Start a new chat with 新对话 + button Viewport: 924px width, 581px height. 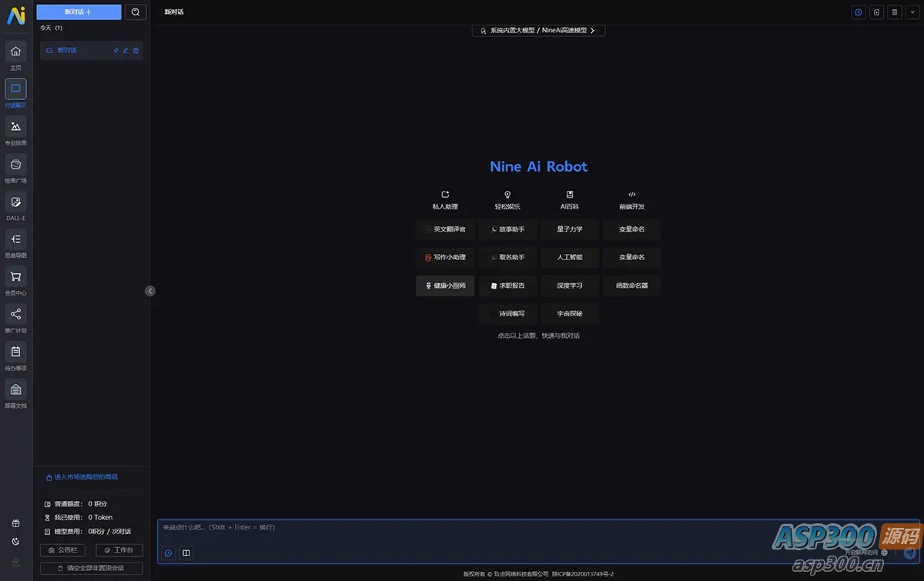(x=79, y=12)
